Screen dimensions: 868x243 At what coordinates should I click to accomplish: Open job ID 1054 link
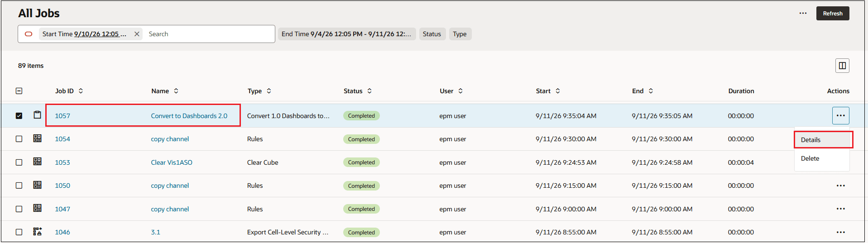(x=62, y=139)
